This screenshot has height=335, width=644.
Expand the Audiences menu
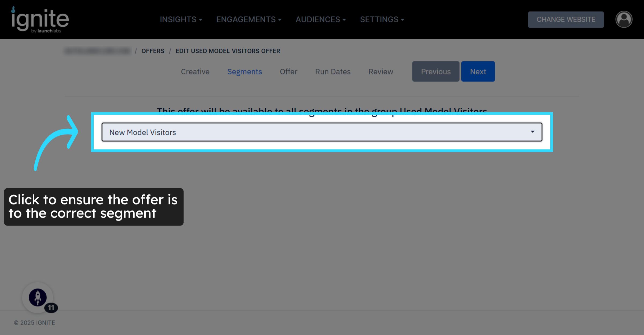point(320,20)
